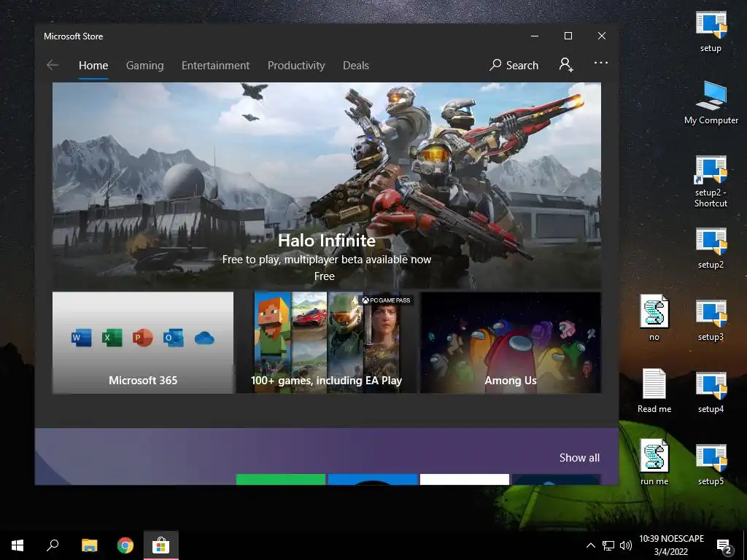
Task: Select the 'no' script file icon
Action: click(x=654, y=318)
